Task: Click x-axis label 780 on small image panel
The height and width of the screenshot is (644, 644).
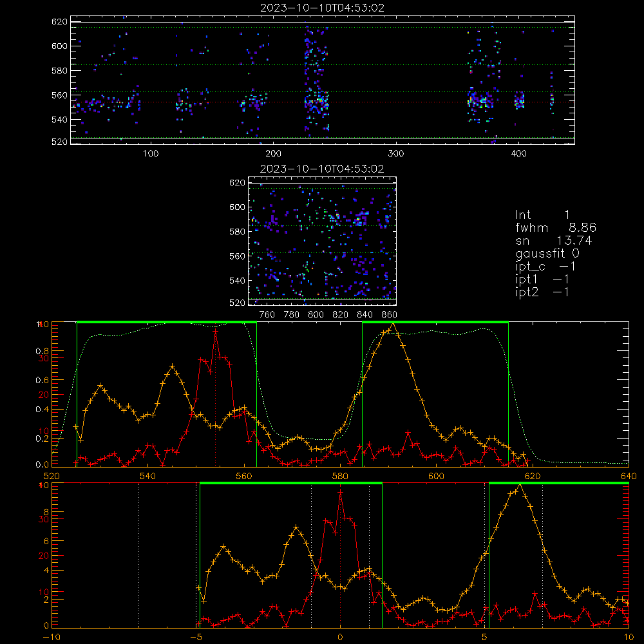Action: pyautogui.click(x=292, y=315)
